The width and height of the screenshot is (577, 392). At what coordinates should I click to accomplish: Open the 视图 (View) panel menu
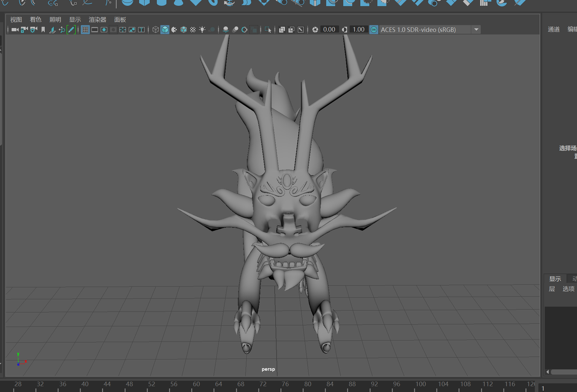16,19
